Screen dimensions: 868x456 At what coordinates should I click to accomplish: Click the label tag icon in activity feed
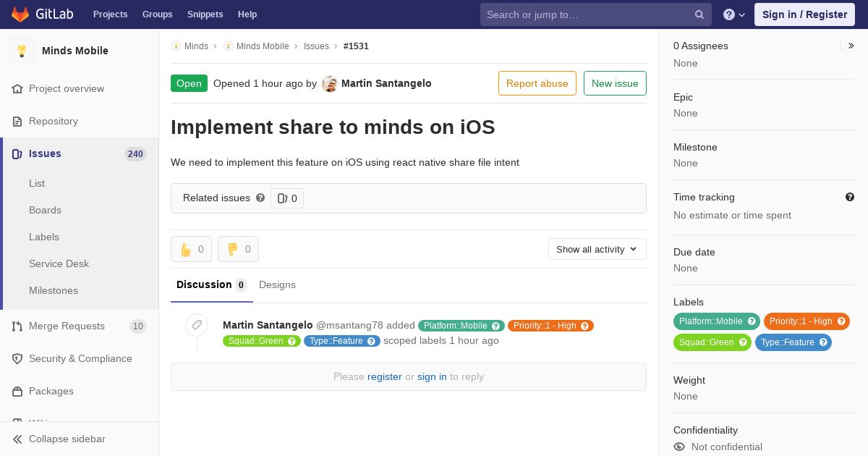click(x=197, y=325)
